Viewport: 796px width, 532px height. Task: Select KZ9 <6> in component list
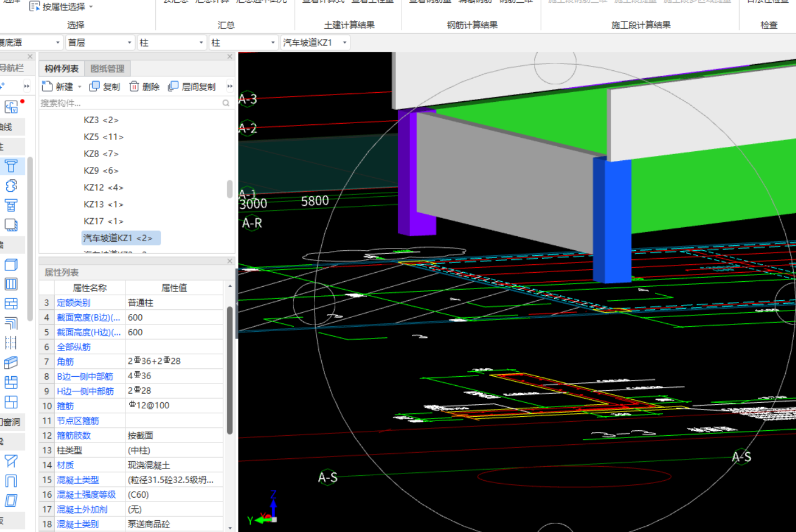[101, 170]
